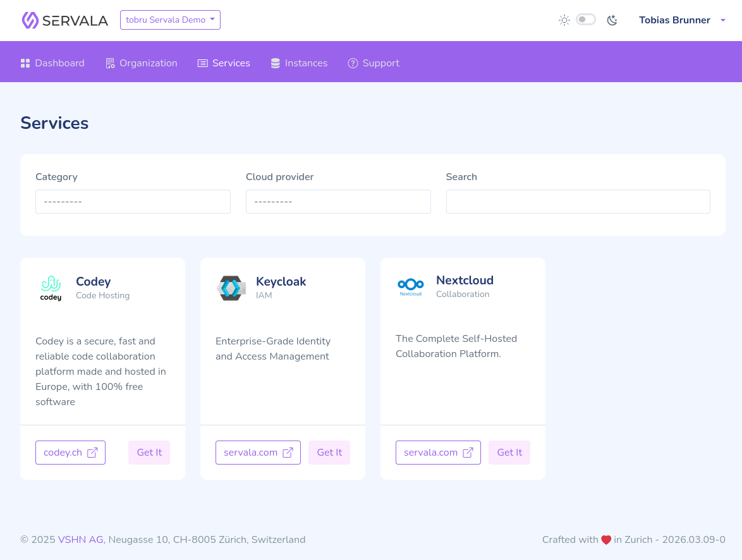Image resolution: width=742 pixels, height=560 pixels.
Task: Click external link icon in Nextcloud card
Action: [468, 453]
